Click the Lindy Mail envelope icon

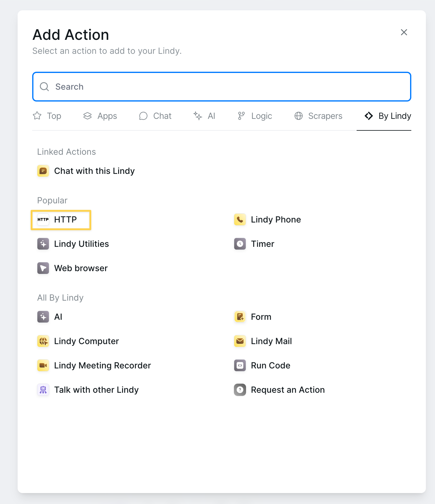pos(240,341)
